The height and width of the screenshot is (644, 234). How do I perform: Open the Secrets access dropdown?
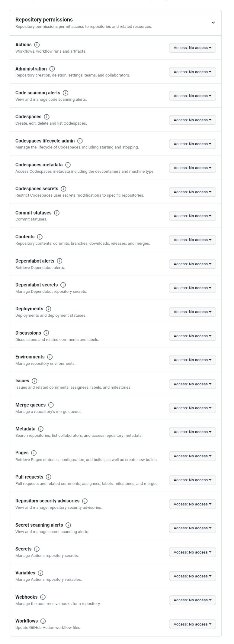click(192, 552)
